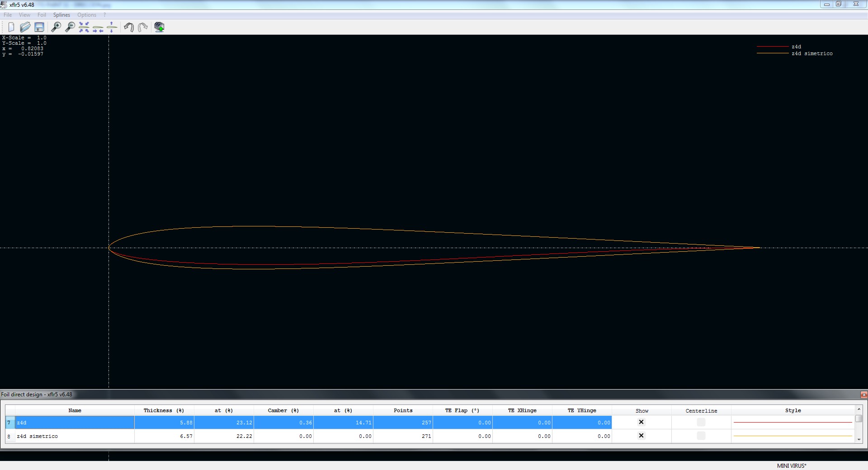Viewport: 868px width, 470px height.
Task: Zoom out with the magnifier minus icon
Action: tap(70, 27)
